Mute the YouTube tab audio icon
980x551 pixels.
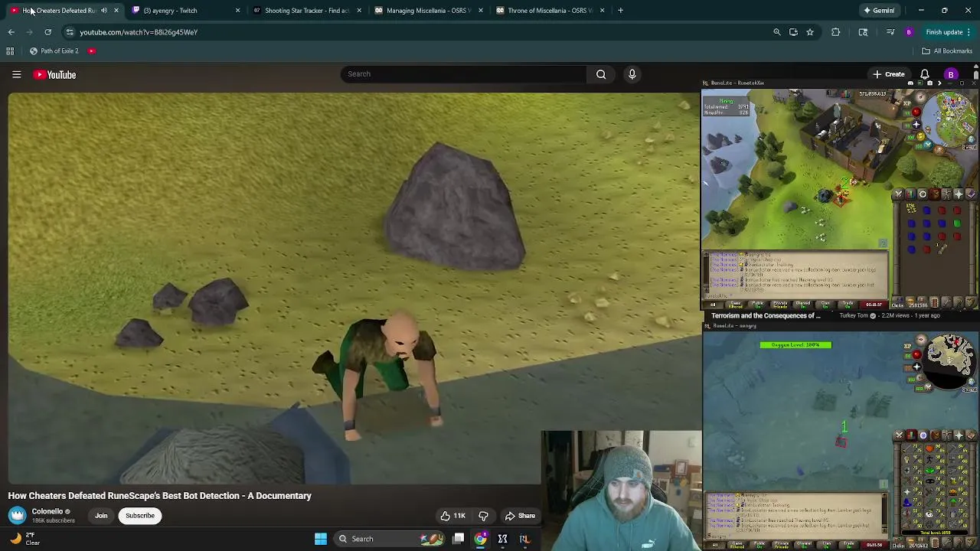coord(104,11)
